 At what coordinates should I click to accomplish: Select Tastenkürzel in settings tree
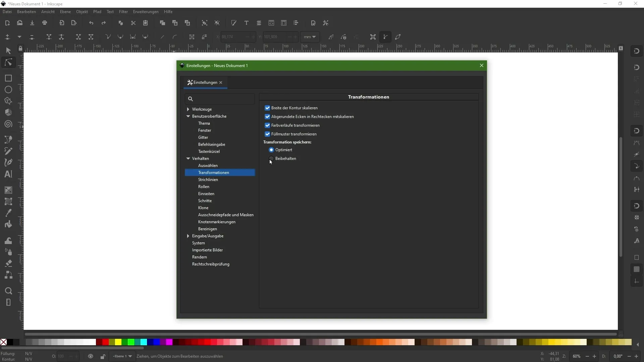coord(209,152)
